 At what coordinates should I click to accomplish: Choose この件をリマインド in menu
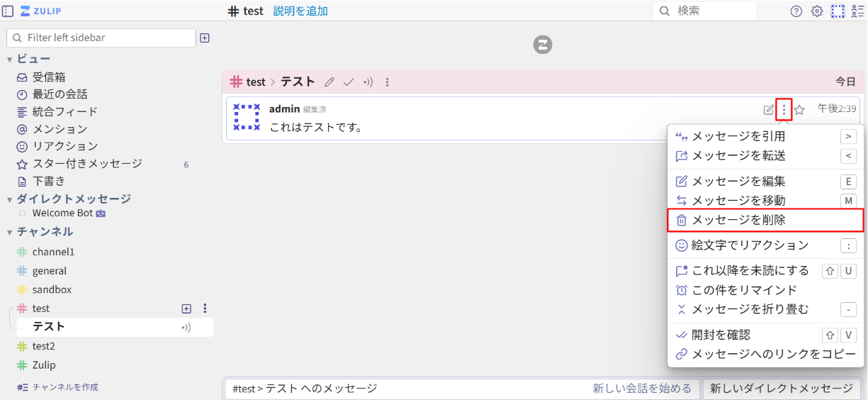(765, 290)
